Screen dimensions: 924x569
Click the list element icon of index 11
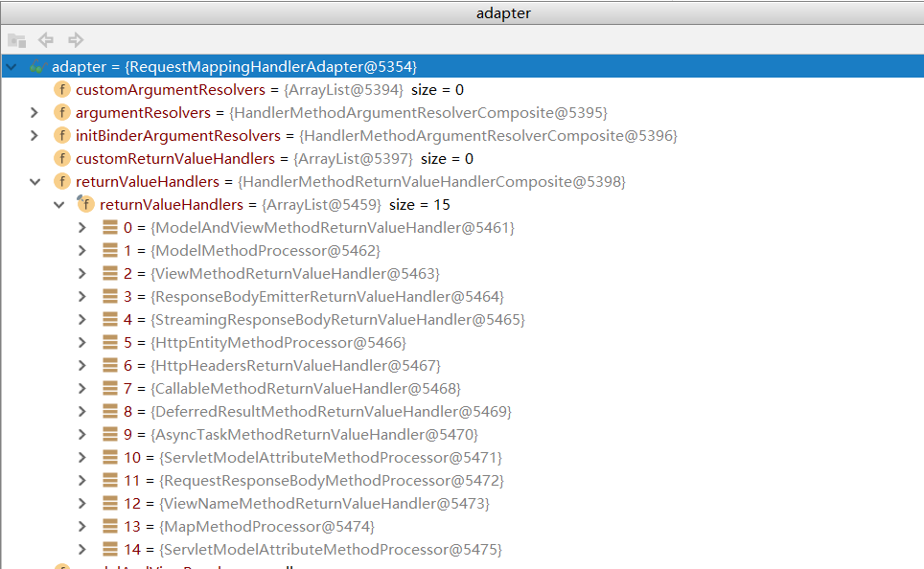110,480
